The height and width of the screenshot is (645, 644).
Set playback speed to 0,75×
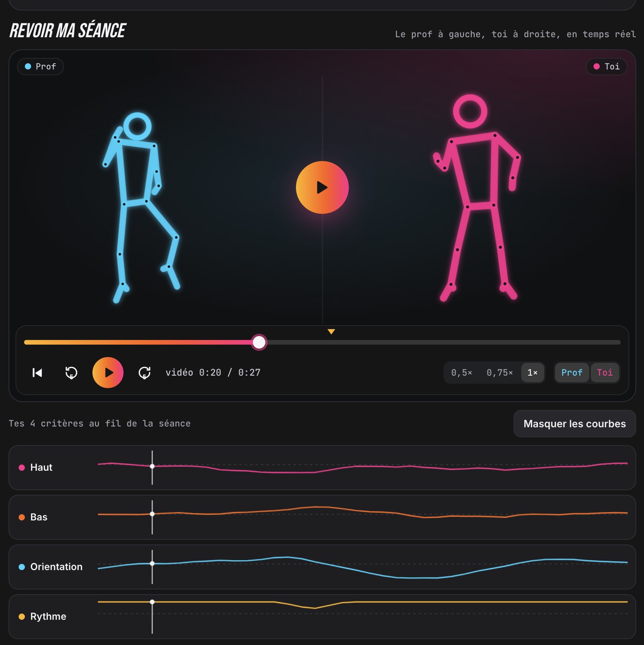tap(500, 372)
